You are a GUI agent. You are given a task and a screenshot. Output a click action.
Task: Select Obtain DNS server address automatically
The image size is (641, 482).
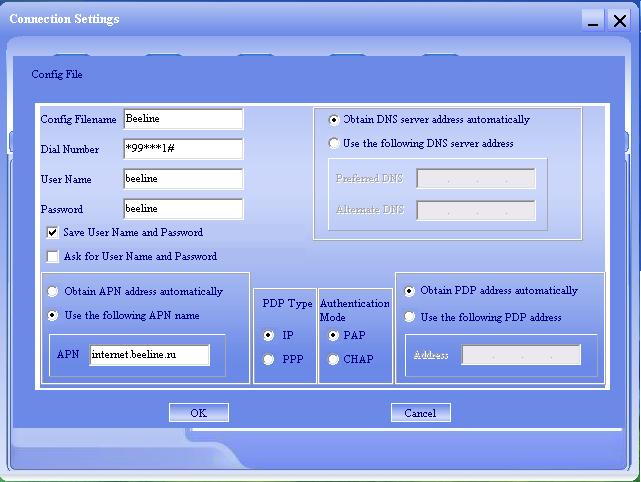(x=334, y=119)
